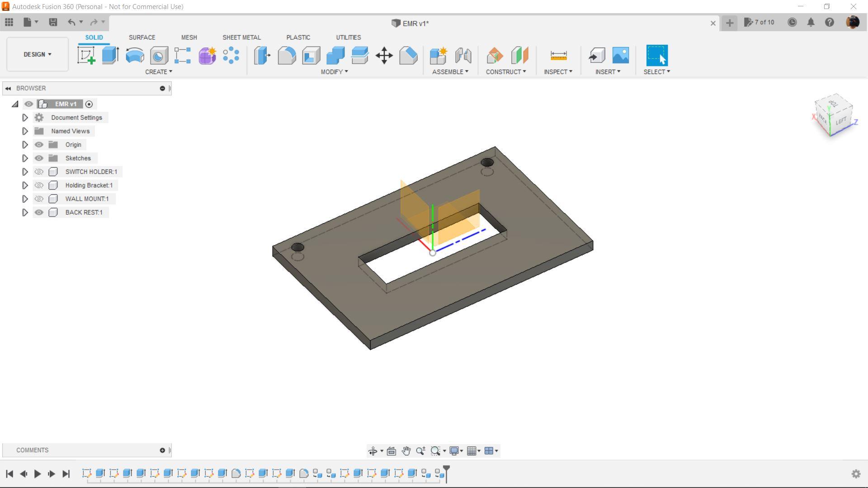This screenshot has width=868, height=488.
Task: Switch to the SURFACE tab
Action: click(142, 38)
